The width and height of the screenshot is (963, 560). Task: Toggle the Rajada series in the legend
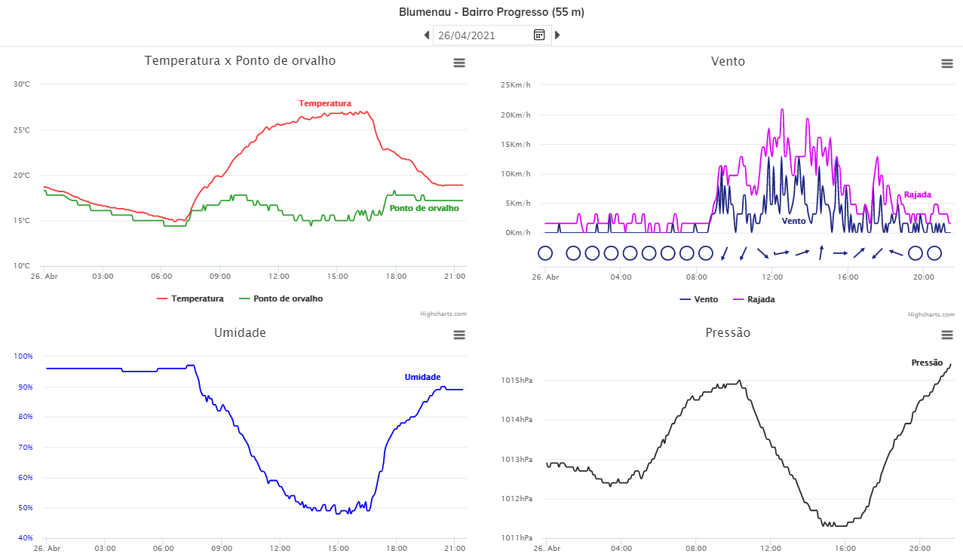[x=754, y=299]
